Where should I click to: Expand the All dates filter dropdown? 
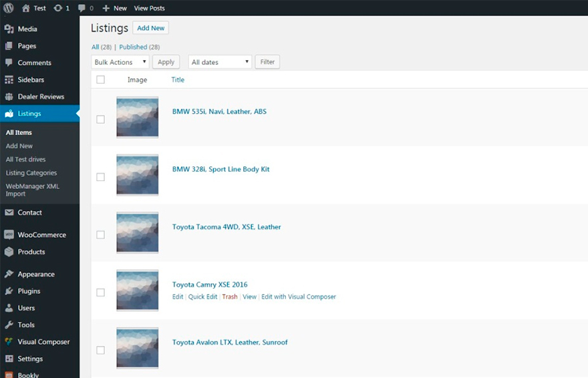220,62
